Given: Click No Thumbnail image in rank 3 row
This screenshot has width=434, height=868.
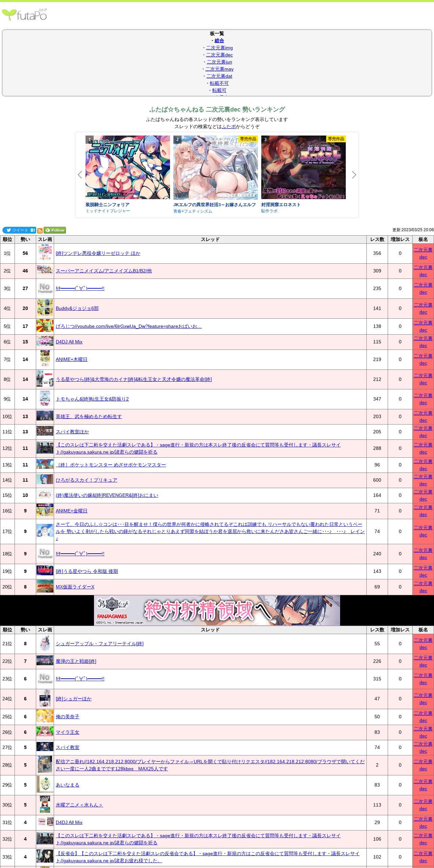Looking at the screenshot, I should (x=45, y=288).
